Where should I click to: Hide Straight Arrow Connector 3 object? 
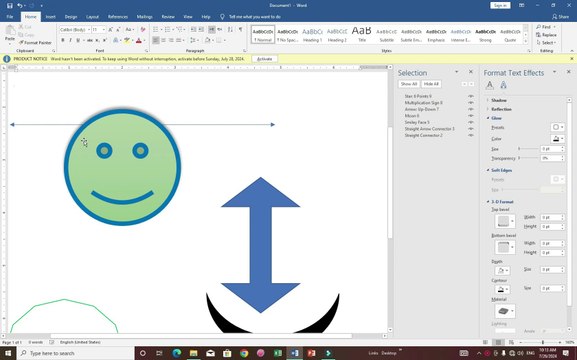pos(471,129)
